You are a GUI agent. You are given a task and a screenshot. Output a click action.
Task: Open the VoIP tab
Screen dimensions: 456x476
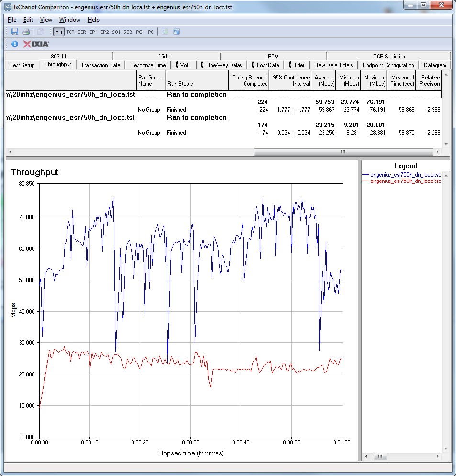184,65
